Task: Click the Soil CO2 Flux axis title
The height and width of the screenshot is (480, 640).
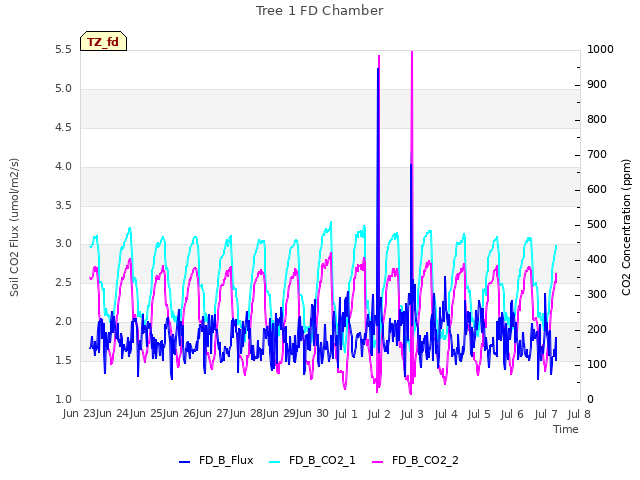Action: click(14, 227)
